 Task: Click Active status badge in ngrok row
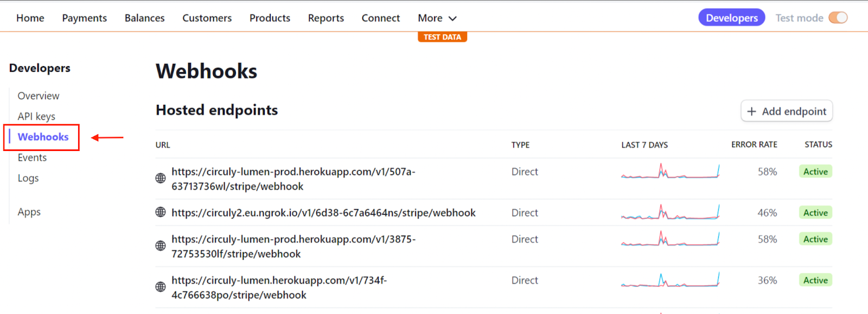point(815,213)
